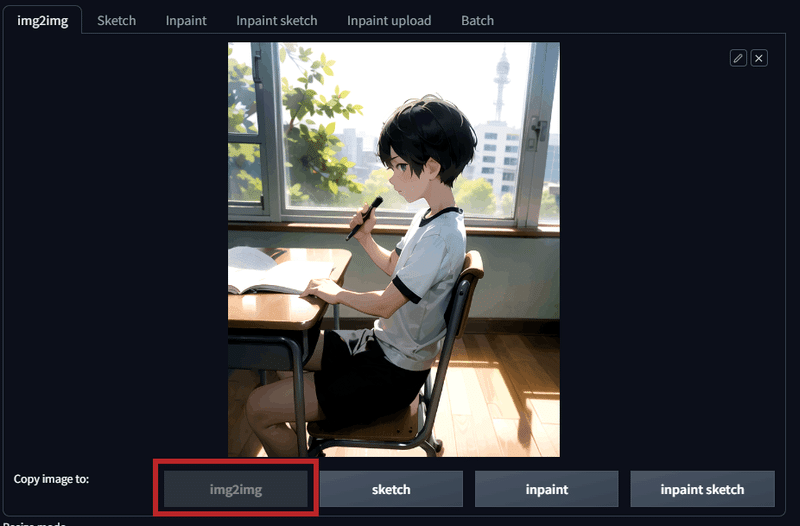Click the window latch on the right frame
Screen dimensions: 800x526
[x=537, y=132]
